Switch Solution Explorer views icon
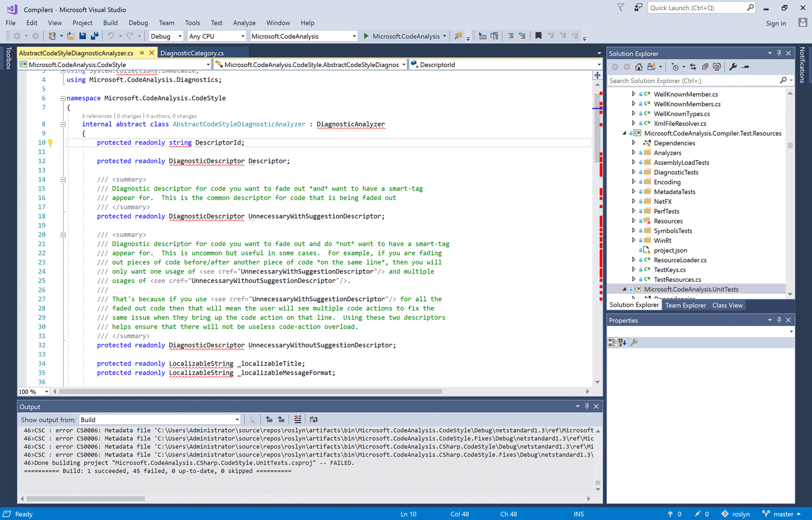Screen dimensions: 812x520 [651, 67]
